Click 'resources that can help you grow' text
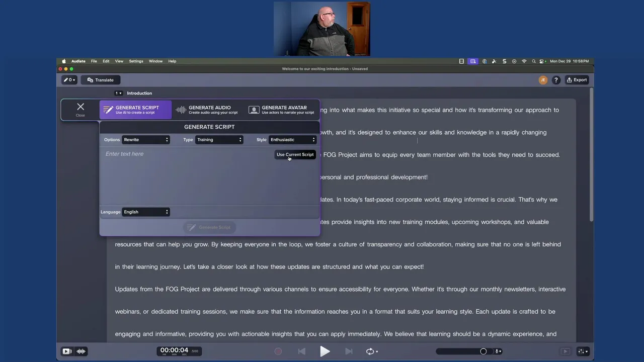The image size is (644, 362). [161, 244]
